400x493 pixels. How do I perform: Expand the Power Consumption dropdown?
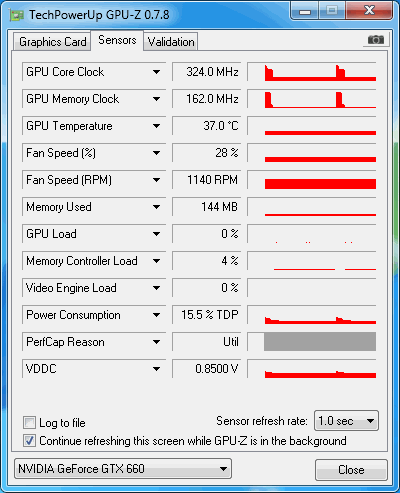156,315
